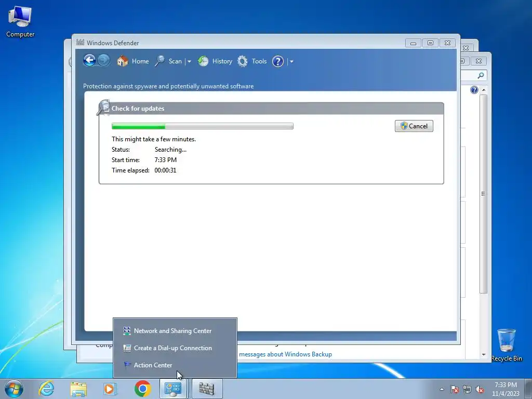Image resolution: width=532 pixels, height=399 pixels.
Task: Open the clock showing 7:33 PM
Action: (x=506, y=389)
